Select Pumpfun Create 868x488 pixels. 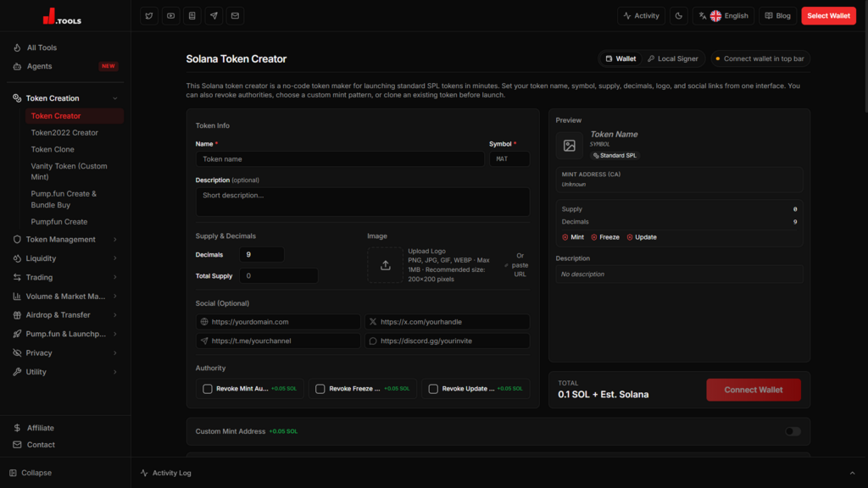pyautogui.click(x=75, y=222)
